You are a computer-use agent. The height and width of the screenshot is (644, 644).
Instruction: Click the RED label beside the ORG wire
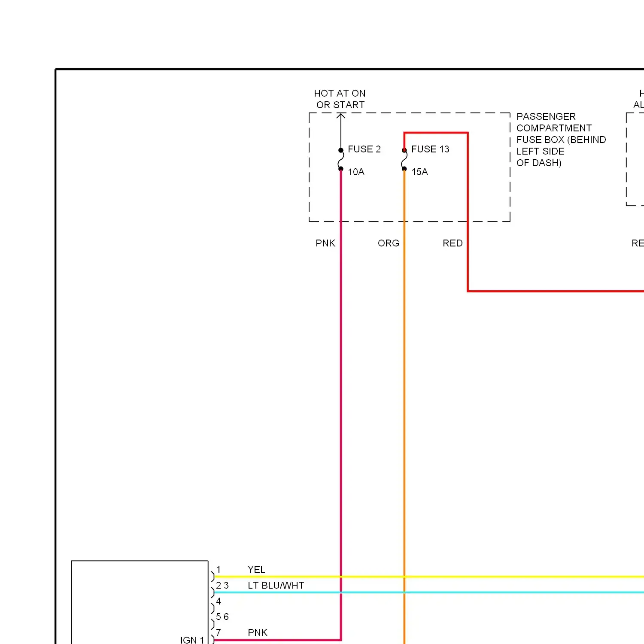click(453, 243)
